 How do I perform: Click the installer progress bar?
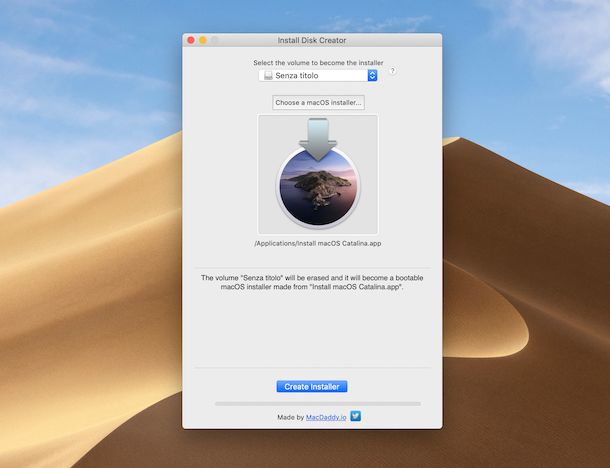317,404
